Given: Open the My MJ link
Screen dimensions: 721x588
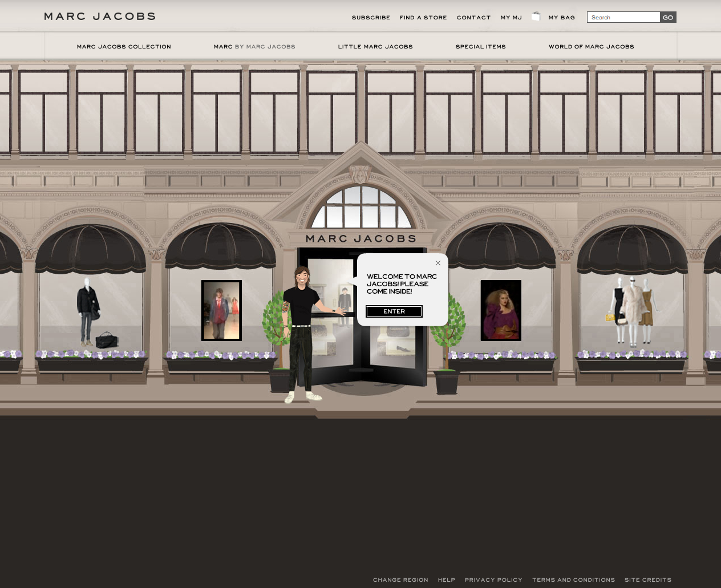Looking at the screenshot, I should 511,18.
